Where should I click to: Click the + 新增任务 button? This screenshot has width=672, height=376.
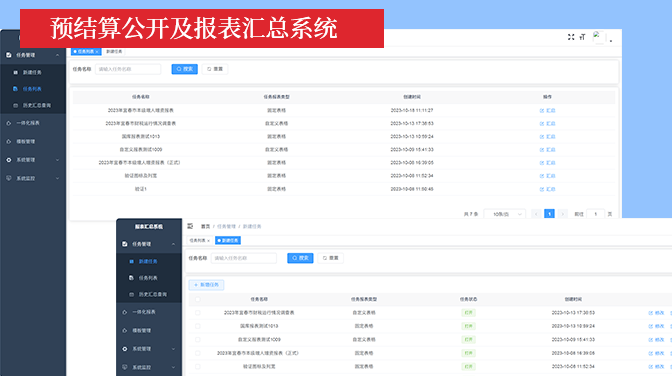[206, 285]
